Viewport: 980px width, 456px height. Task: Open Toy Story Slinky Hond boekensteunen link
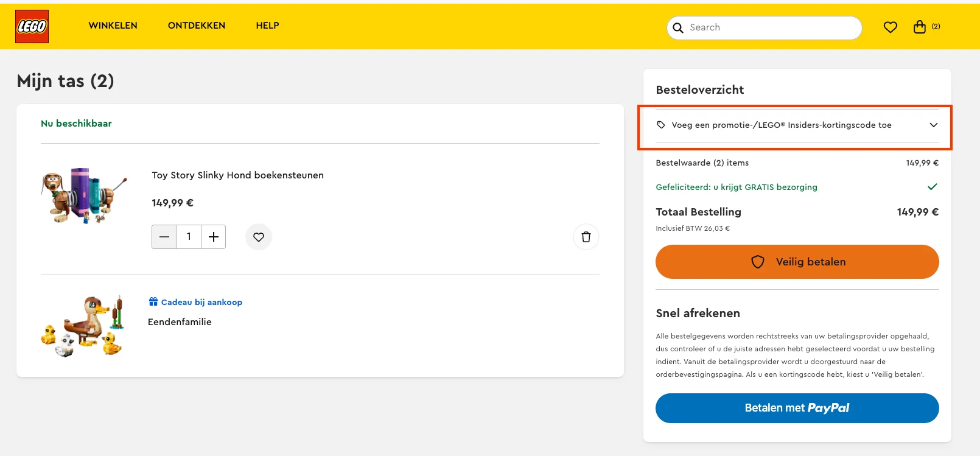pos(238,175)
